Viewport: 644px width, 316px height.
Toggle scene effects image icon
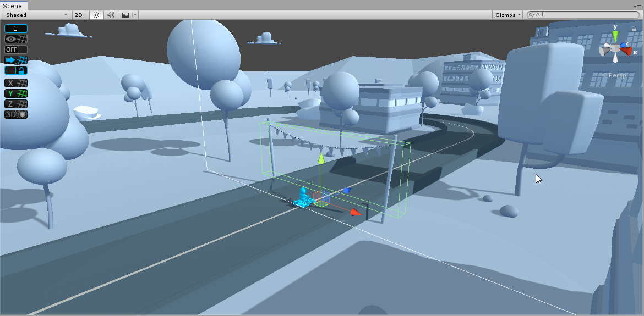pos(125,15)
